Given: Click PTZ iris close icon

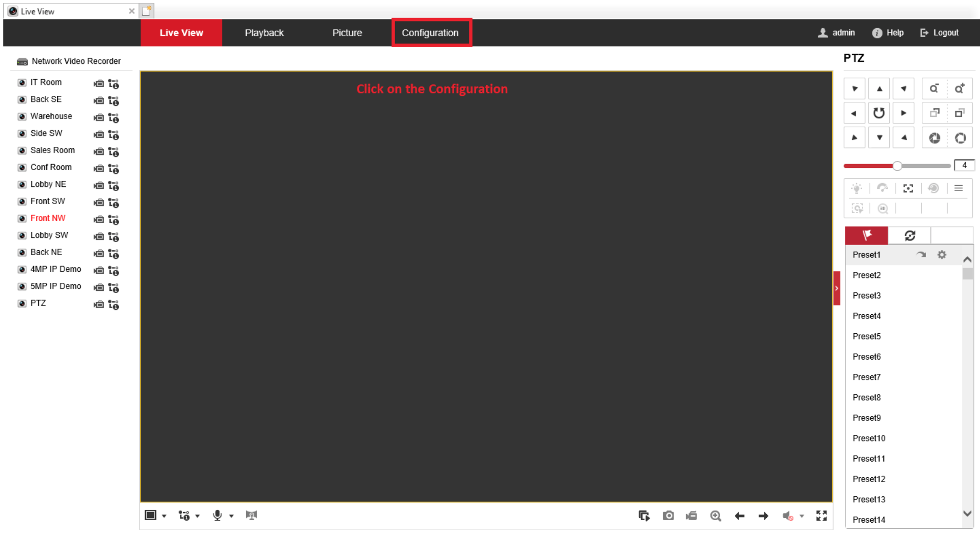Looking at the screenshot, I should [x=934, y=138].
